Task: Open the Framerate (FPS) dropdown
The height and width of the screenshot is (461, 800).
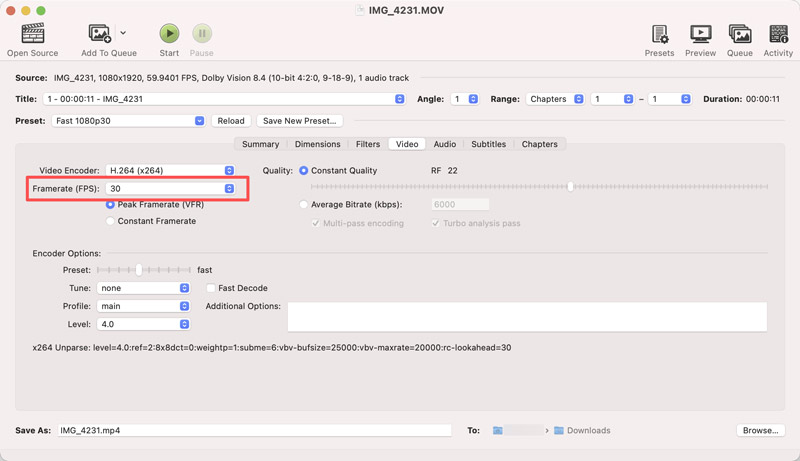Action: 170,189
